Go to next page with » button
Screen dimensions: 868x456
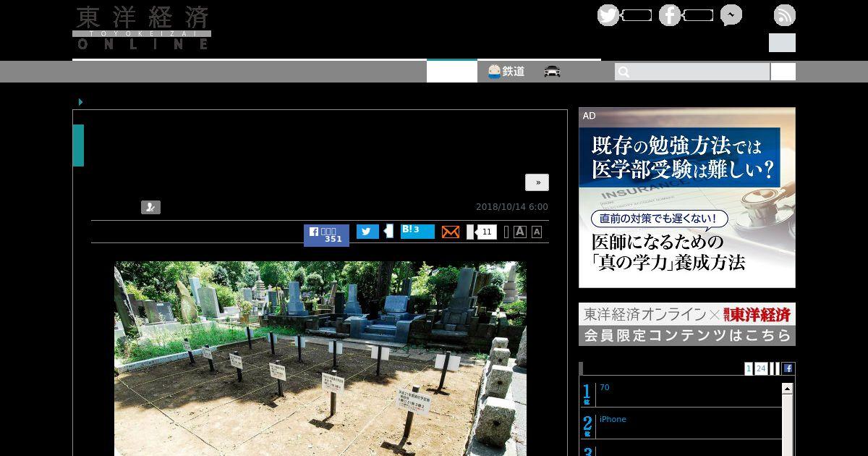537,182
